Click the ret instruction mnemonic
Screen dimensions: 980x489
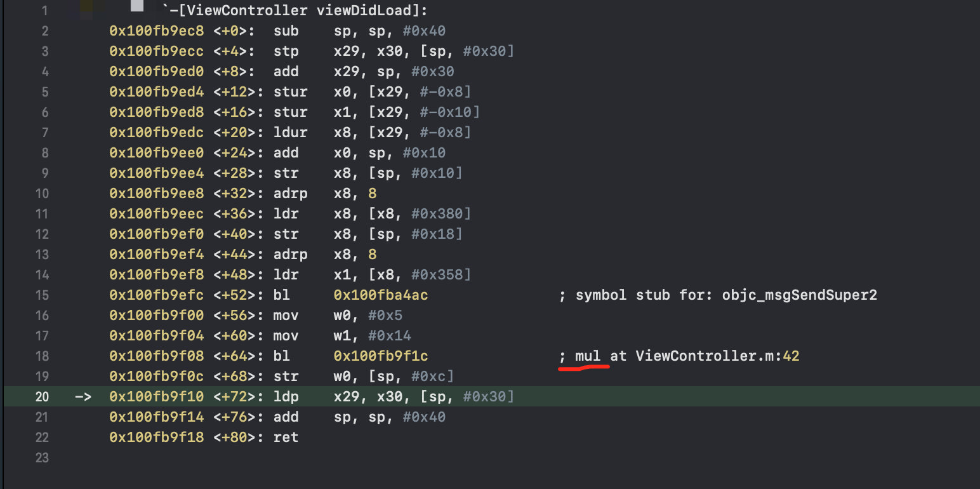click(x=286, y=438)
